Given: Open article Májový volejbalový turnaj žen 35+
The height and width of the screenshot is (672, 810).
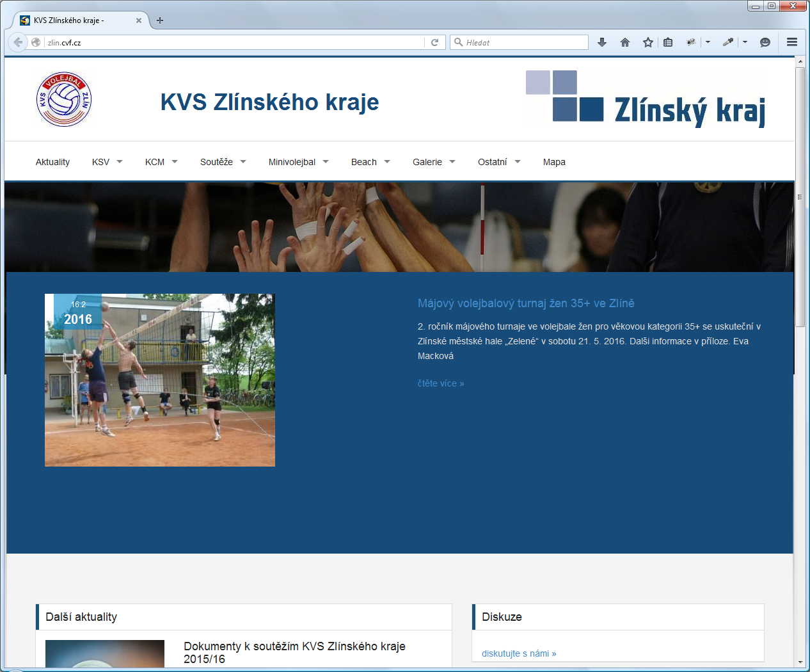Looking at the screenshot, I should 526,303.
